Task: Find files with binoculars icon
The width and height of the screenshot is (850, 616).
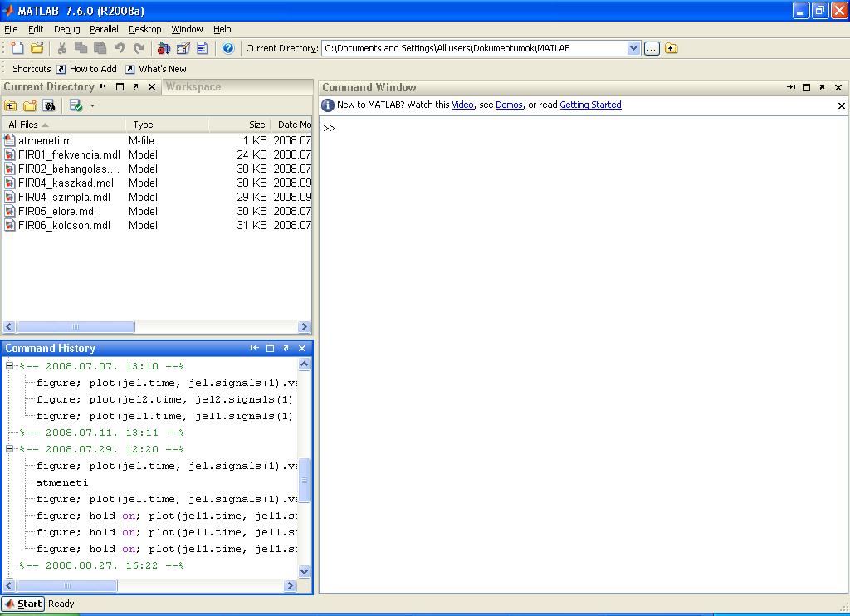Action: click(x=49, y=105)
